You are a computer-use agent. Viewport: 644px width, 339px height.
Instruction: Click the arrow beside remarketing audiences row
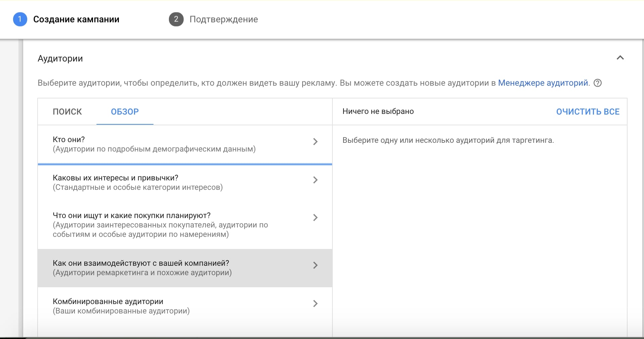(315, 265)
